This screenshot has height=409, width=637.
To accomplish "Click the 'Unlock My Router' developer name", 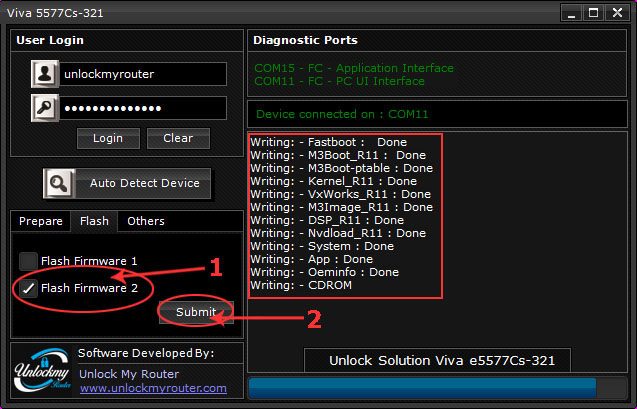I will tap(129, 374).
